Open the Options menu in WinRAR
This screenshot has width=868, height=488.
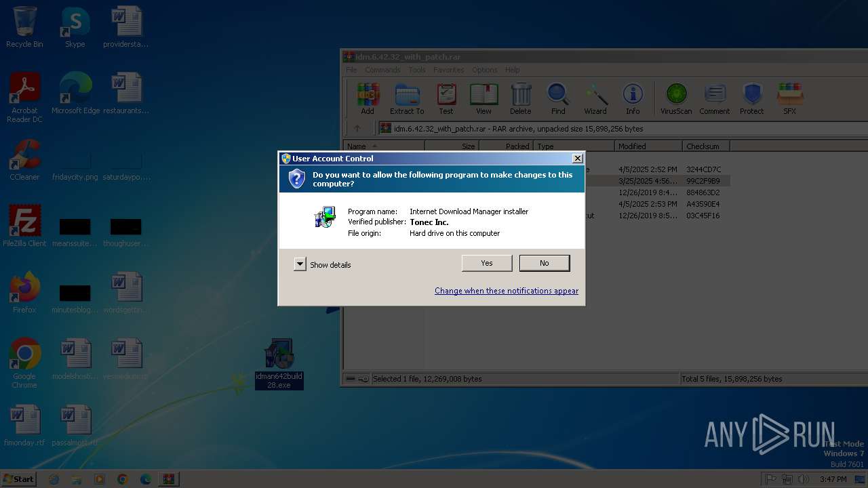485,70
